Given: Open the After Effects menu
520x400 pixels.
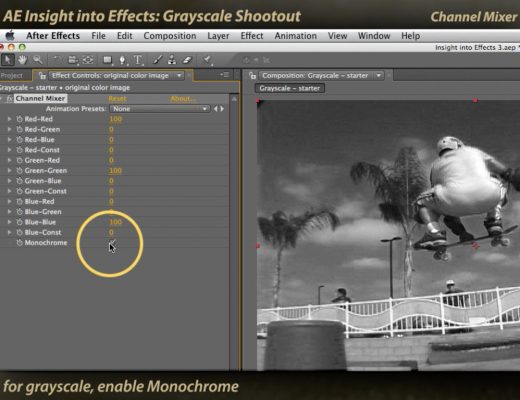Looking at the screenshot, I should [53, 36].
